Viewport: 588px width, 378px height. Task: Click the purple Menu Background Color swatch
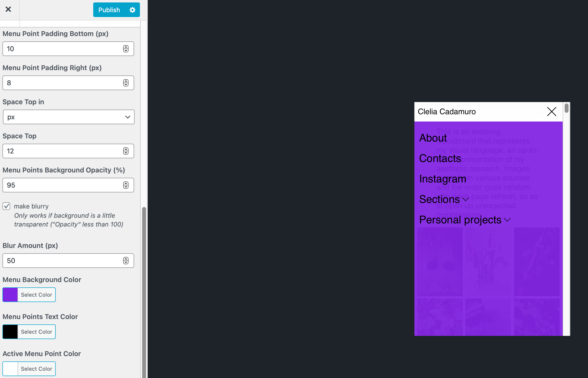coord(10,295)
